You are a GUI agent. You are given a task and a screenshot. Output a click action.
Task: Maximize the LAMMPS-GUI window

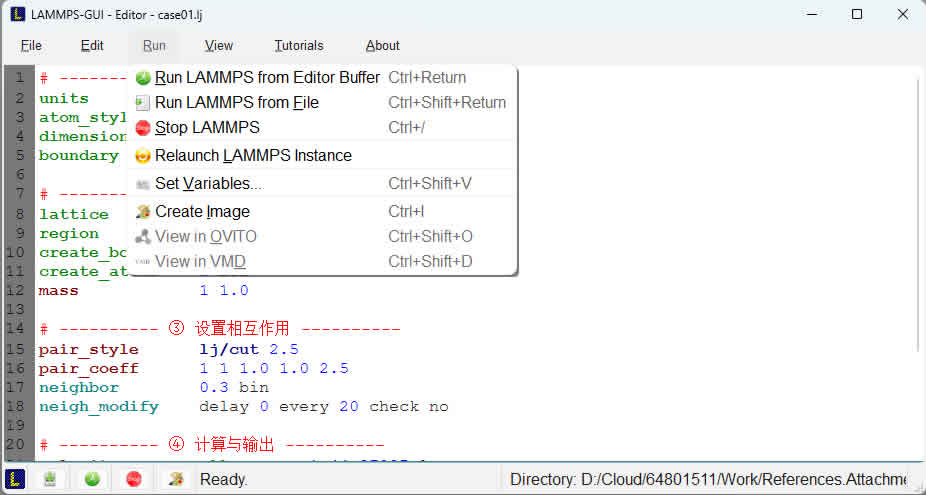(857, 14)
